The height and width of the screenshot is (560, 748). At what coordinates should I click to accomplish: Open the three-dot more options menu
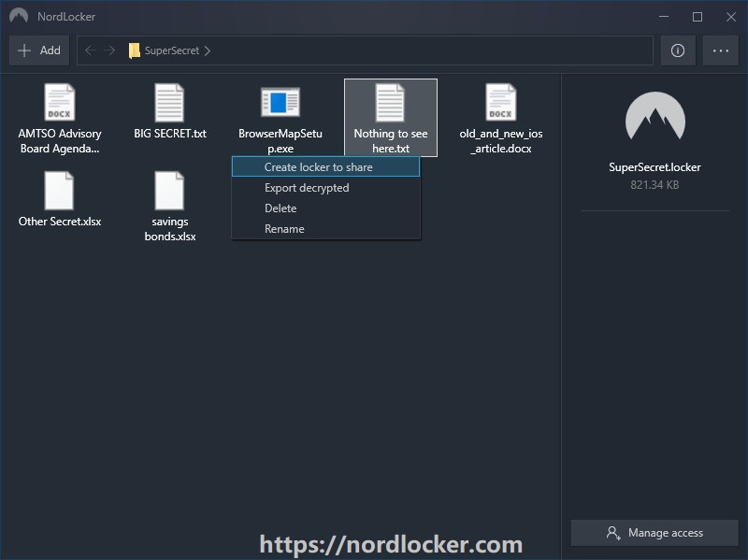[720, 50]
